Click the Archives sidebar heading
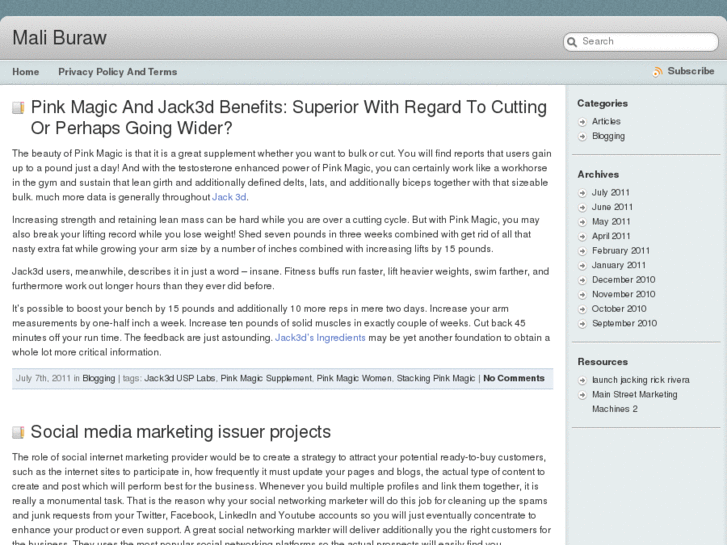 (598, 174)
